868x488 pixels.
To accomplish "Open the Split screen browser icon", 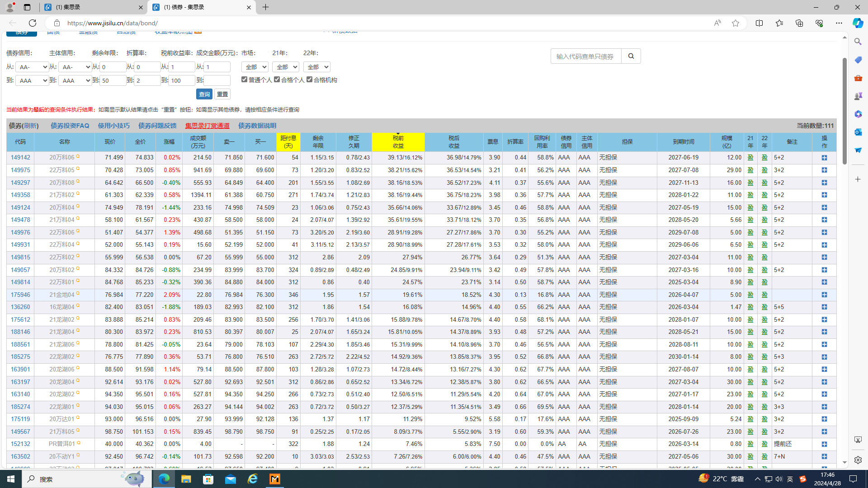I will 759,23.
